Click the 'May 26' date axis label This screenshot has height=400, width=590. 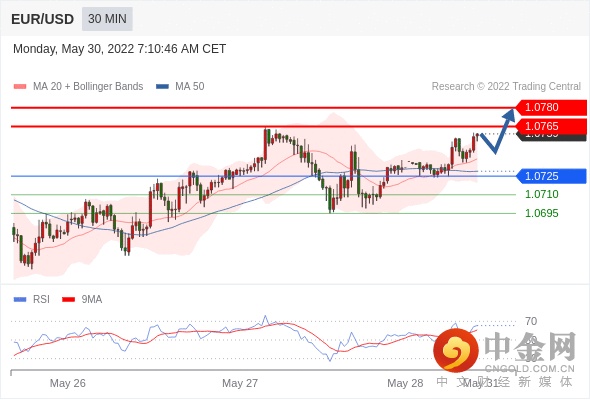pos(68,383)
